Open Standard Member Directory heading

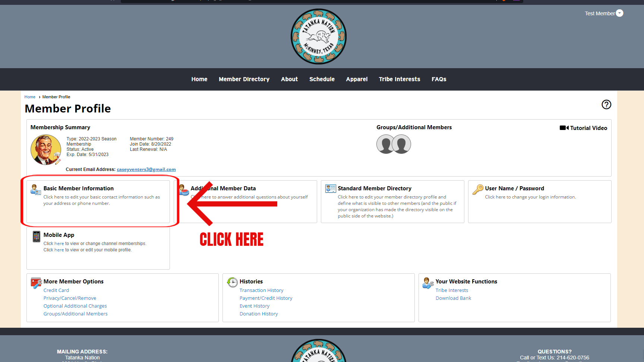(x=375, y=188)
